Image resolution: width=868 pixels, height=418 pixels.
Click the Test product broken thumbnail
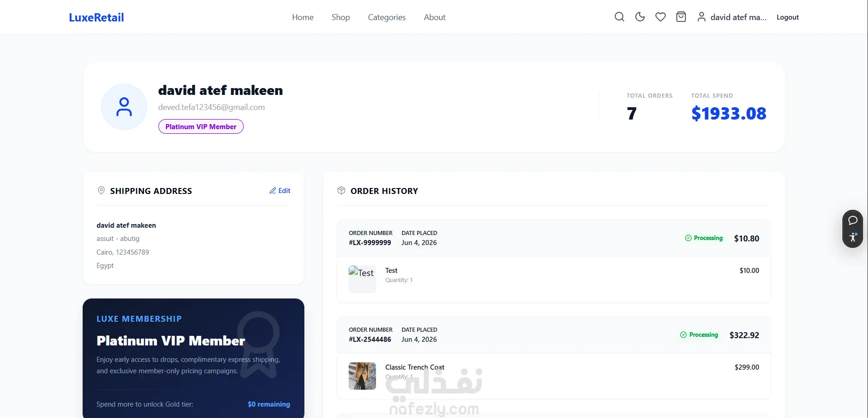point(362,279)
